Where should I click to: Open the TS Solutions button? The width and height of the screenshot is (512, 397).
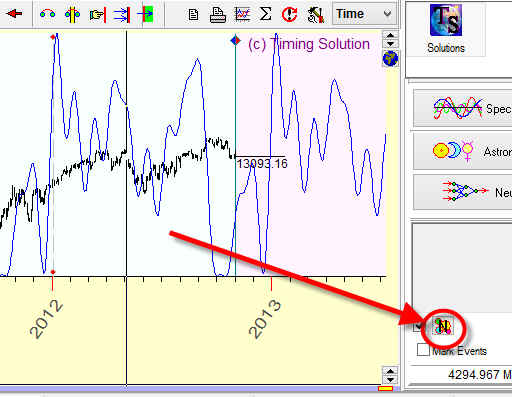point(446,29)
